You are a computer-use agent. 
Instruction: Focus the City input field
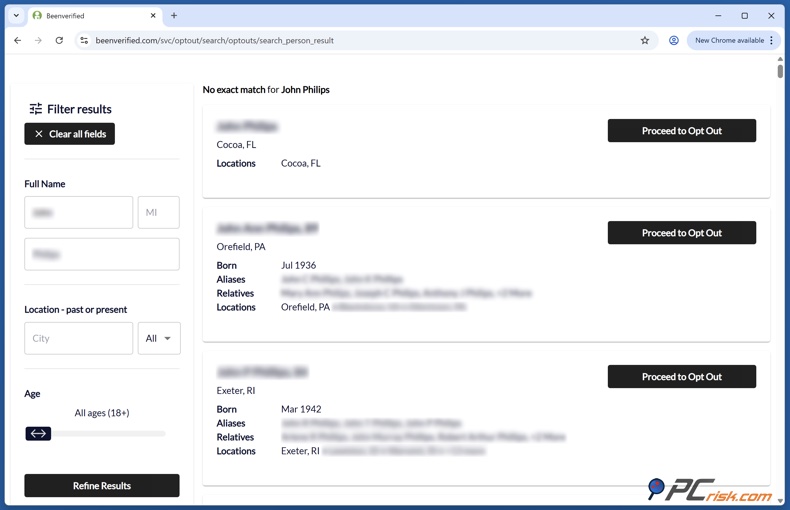coord(79,338)
